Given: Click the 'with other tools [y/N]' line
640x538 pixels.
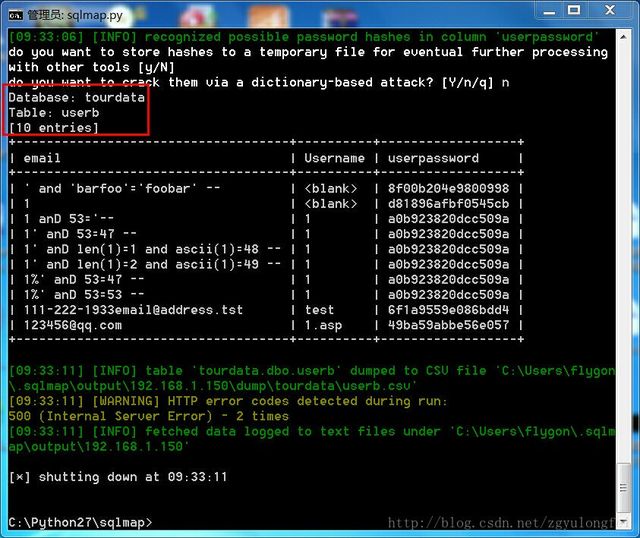Looking at the screenshot, I should [x=91, y=67].
